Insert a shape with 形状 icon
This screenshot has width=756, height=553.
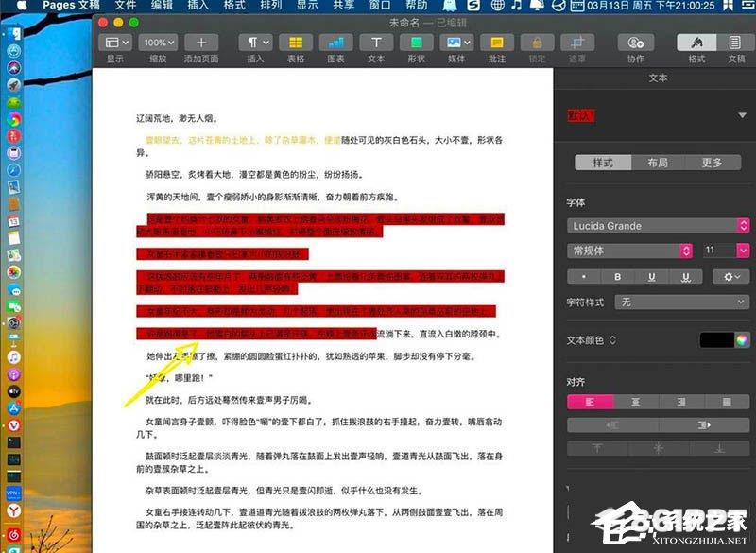click(416, 43)
